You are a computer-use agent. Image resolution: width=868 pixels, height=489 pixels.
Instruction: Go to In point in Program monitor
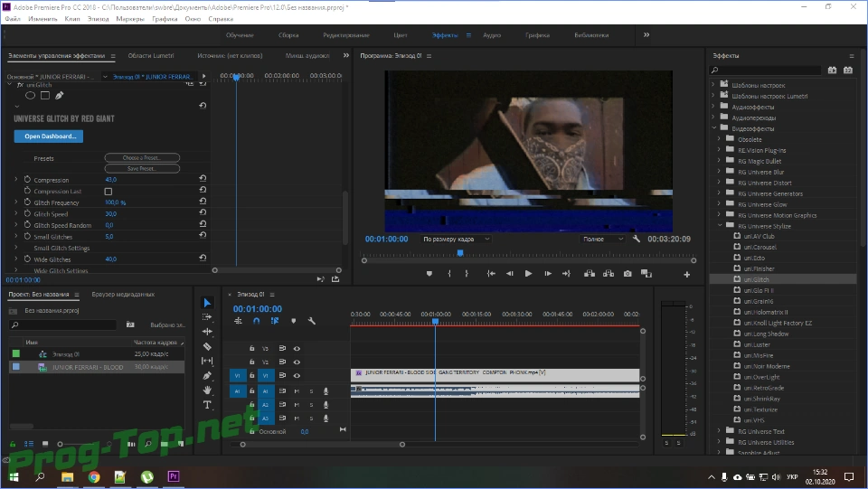[x=490, y=273]
